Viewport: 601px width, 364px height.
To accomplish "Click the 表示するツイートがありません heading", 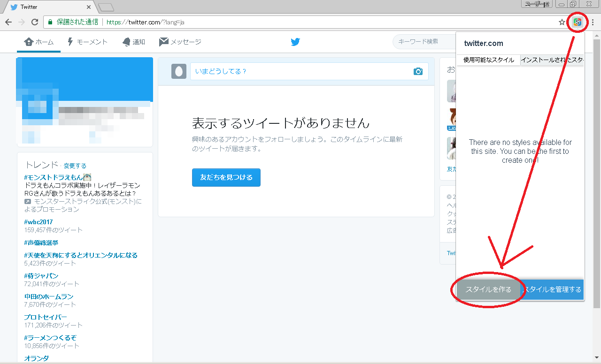I will 281,123.
